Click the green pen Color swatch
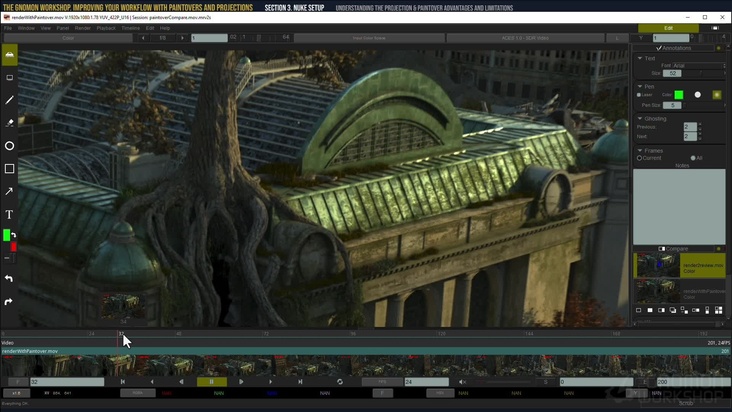 [679, 95]
